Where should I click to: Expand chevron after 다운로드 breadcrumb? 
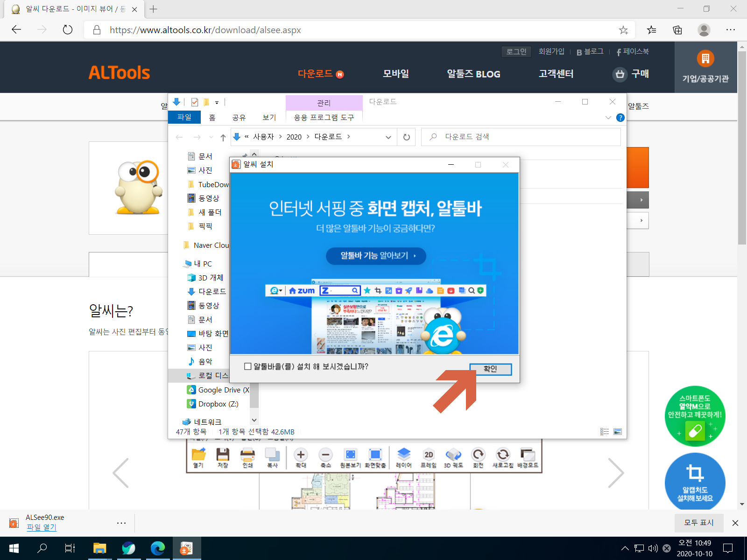(348, 137)
